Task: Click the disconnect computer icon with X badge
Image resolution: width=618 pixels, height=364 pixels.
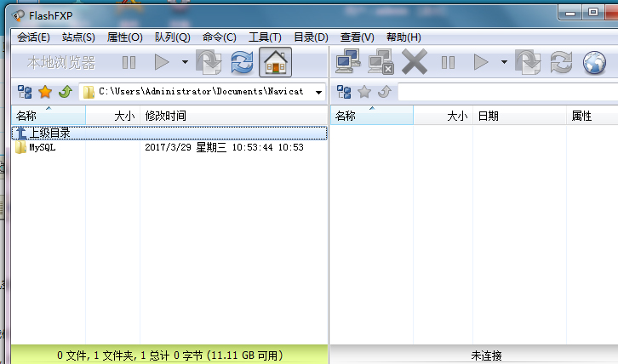Action: (x=381, y=61)
